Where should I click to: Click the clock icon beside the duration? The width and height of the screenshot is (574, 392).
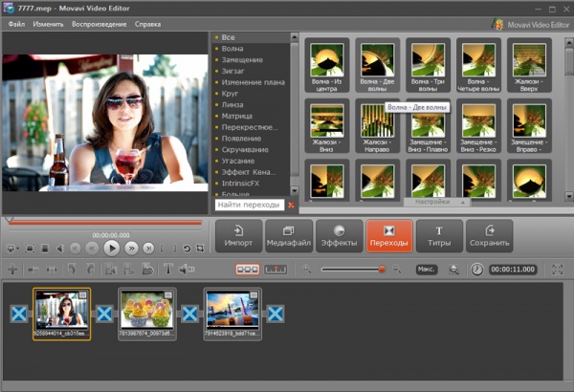[x=477, y=271]
